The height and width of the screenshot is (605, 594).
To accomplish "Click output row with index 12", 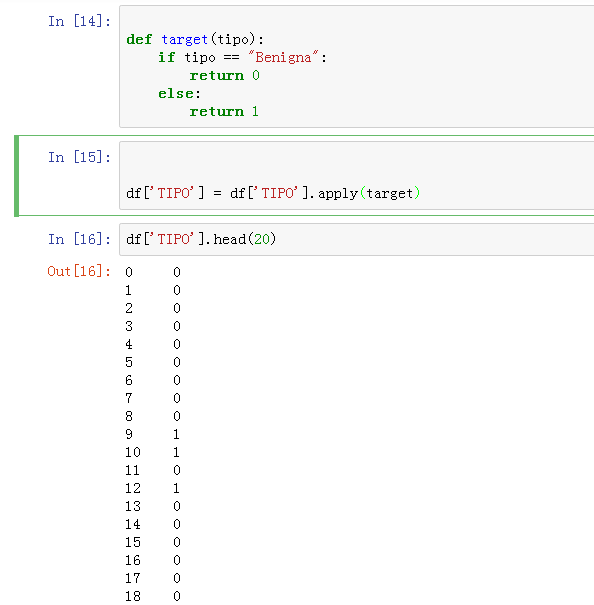I will (152, 488).
